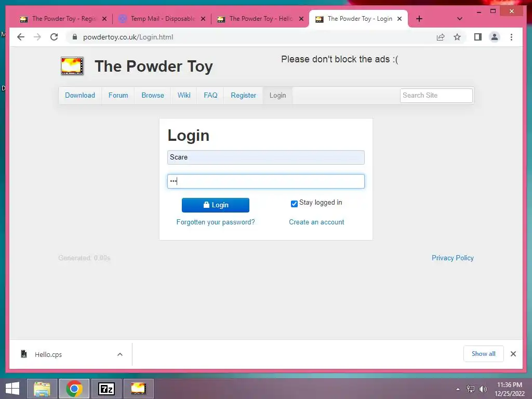Image resolution: width=532 pixels, height=399 pixels.
Task: Open the Wiki nav item
Action: point(184,96)
